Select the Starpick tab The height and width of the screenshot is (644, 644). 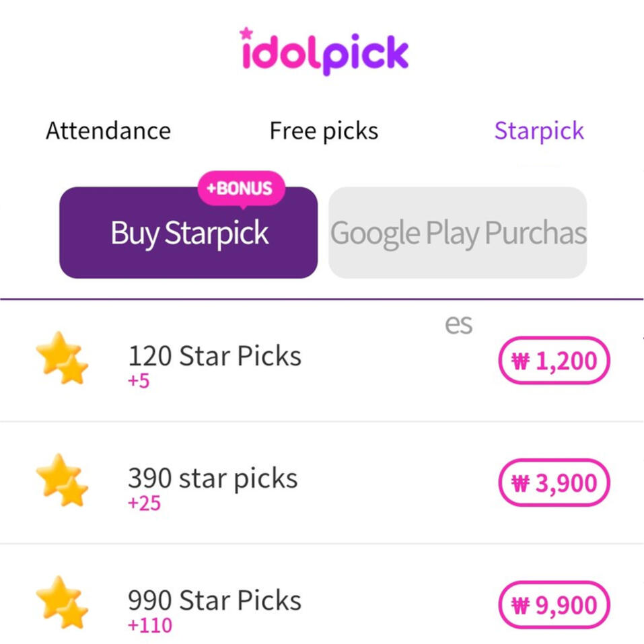tap(539, 131)
